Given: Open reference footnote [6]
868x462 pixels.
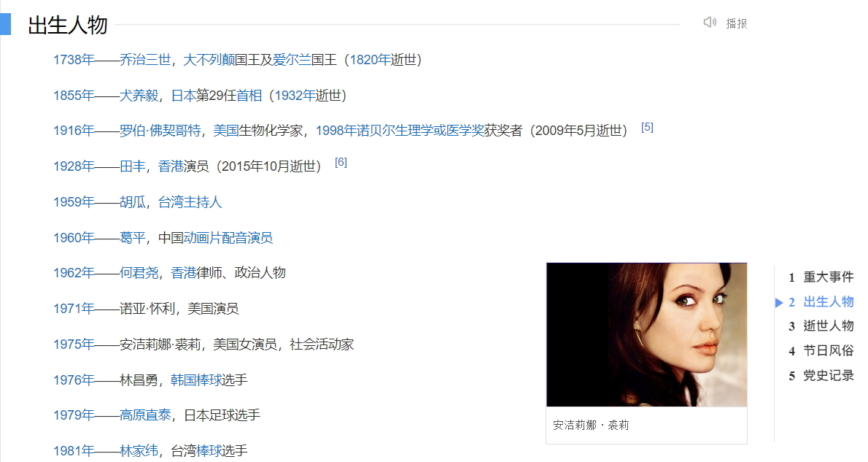Looking at the screenshot, I should [x=341, y=162].
